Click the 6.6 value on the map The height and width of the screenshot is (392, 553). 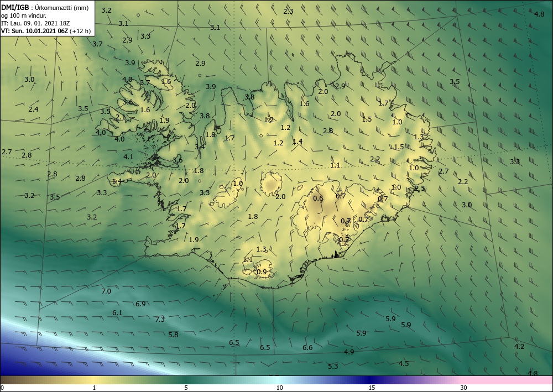click(x=307, y=348)
